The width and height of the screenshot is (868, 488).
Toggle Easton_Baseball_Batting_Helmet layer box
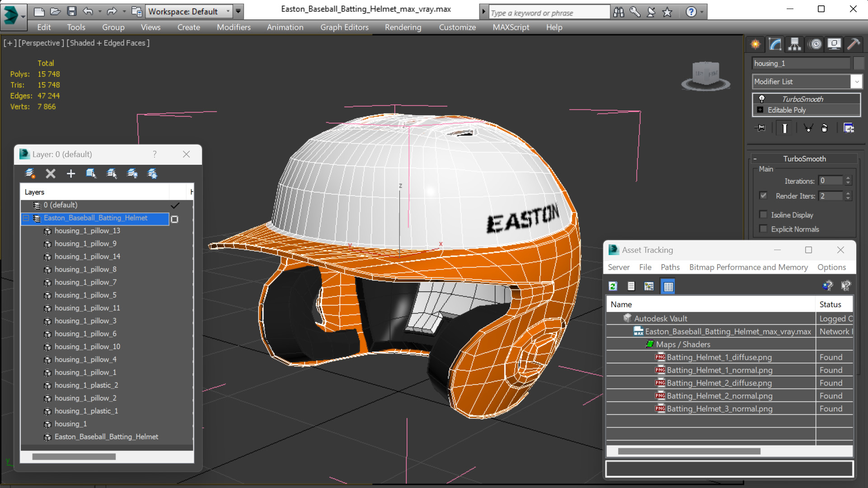coord(174,219)
